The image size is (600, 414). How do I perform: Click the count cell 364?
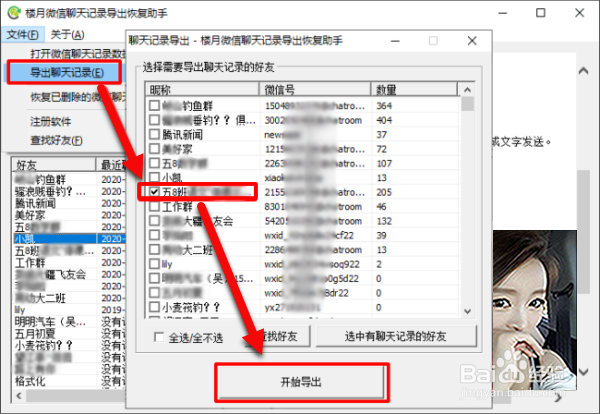384,106
